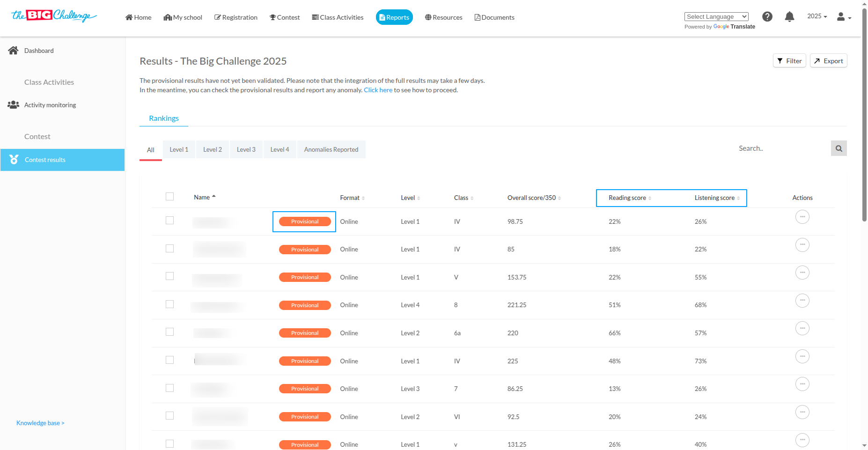868x450 pixels.
Task: Switch to the Level 1 tab
Action: coord(179,149)
